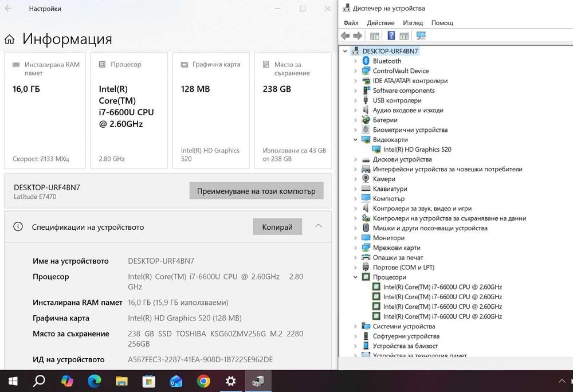Select Контролери за звук, видео и игри
The width and height of the screenshot is (573, 392).
tap(422, 208)
